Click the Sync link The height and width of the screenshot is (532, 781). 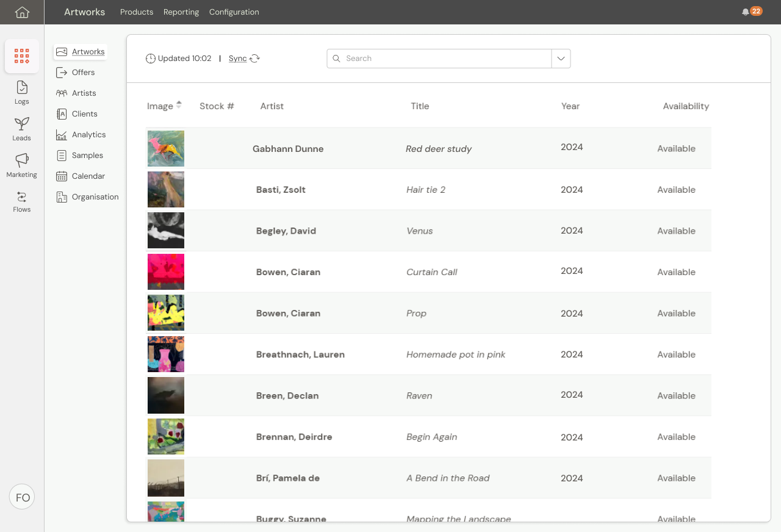coord(237,59)
